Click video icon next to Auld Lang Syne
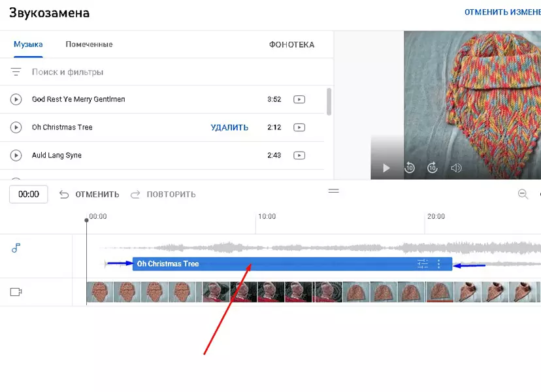541x392 pixels. tap(299, 155)
